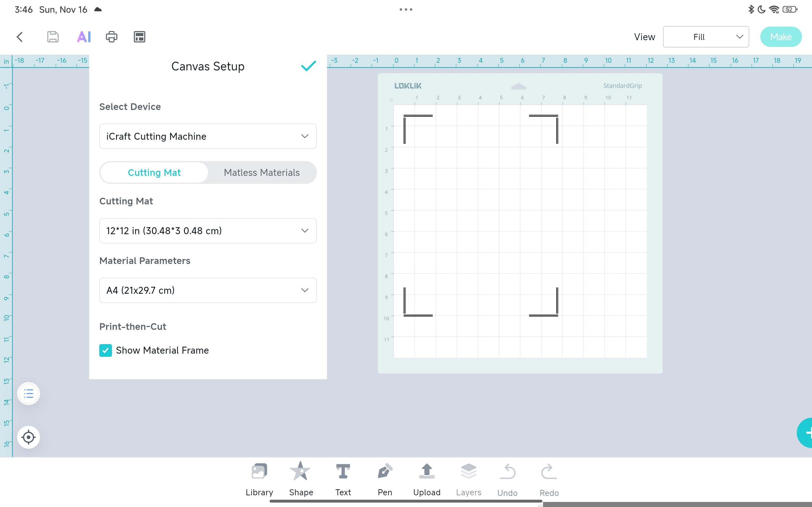This screenshot has width=812, height=507.
Task: Click the recenter target icon
Action: (x=29, y=437)
